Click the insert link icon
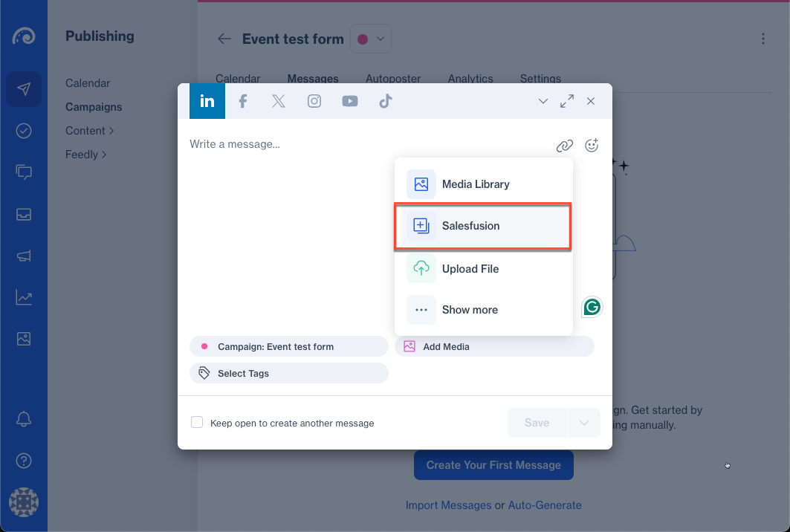This screenshot has width=790, height=532. (565, 146)
